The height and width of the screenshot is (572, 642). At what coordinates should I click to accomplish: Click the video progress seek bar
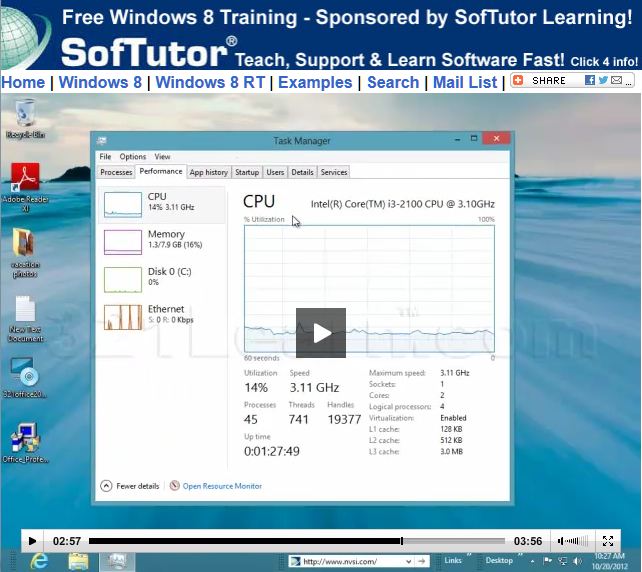(x=297, y=541)
